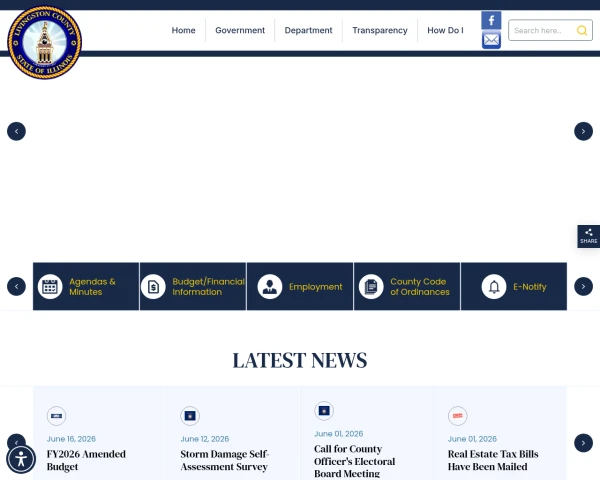600x480 pixels.
Task: Click the Budget/Financial document dollar icon
Action: (153, 287)
